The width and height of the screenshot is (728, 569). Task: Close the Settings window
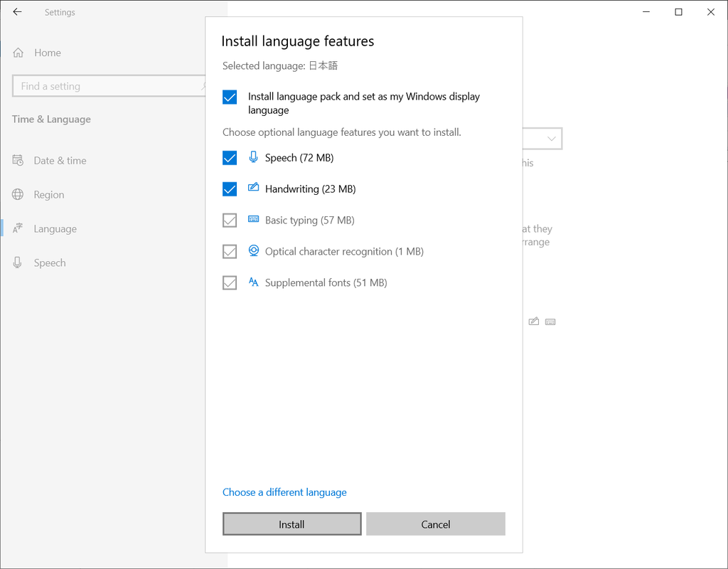coord(711,12)
